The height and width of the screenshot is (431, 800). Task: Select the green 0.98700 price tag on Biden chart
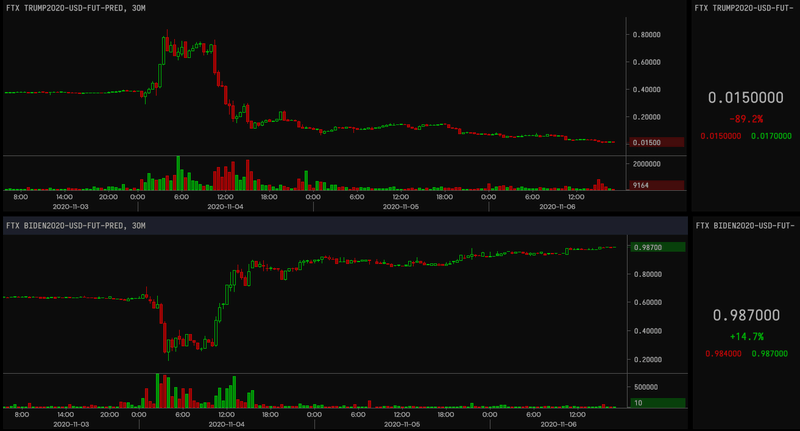click(658, 247)
